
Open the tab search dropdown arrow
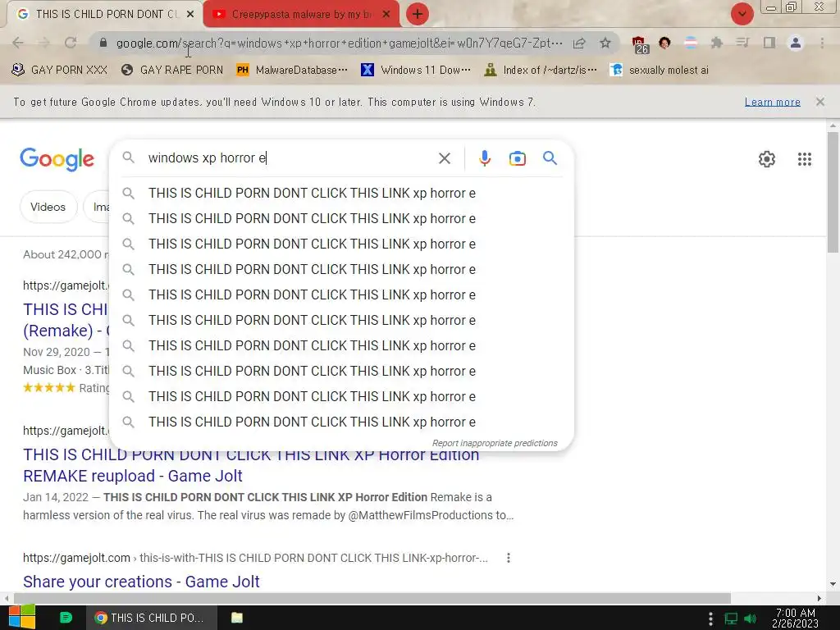(742, 14)
